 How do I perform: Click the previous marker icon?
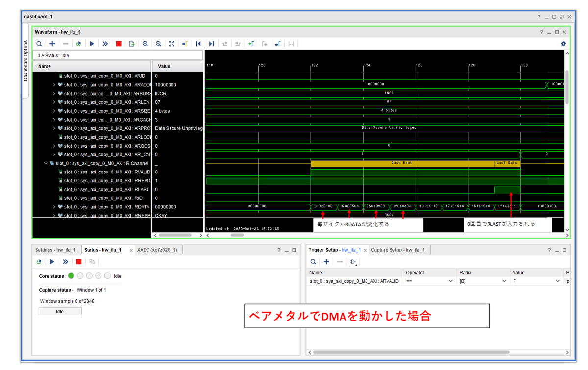tap(265, 44)
